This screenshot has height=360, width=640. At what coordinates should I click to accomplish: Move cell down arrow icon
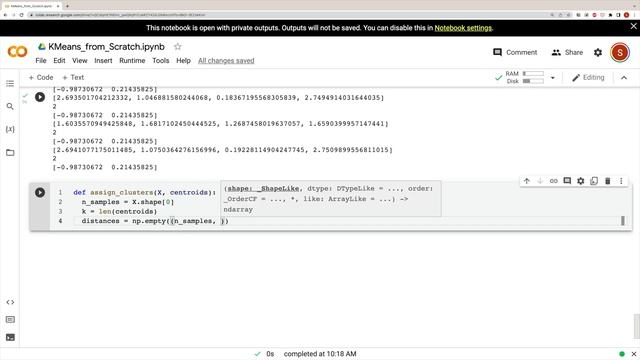540,181
